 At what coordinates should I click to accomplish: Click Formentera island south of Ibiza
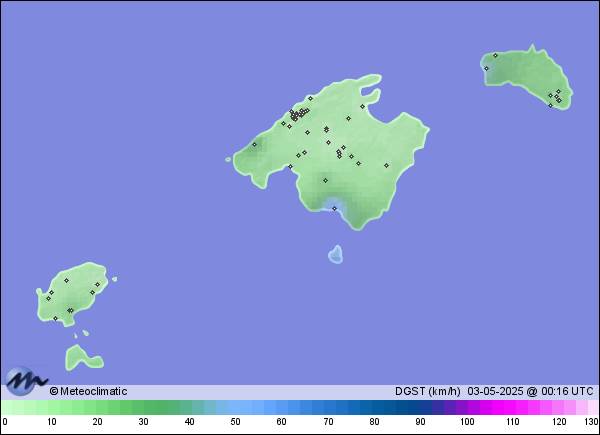click(x=82, y=357)
